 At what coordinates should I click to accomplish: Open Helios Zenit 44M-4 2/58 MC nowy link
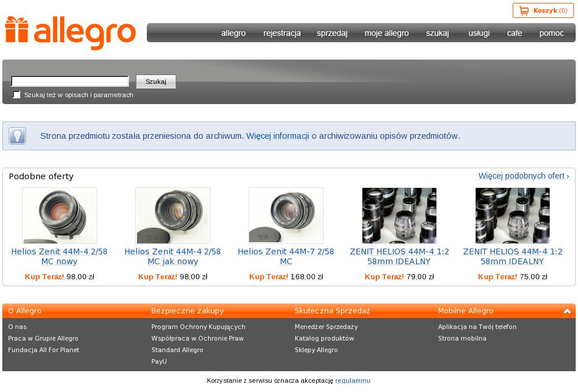click(60, 256)
